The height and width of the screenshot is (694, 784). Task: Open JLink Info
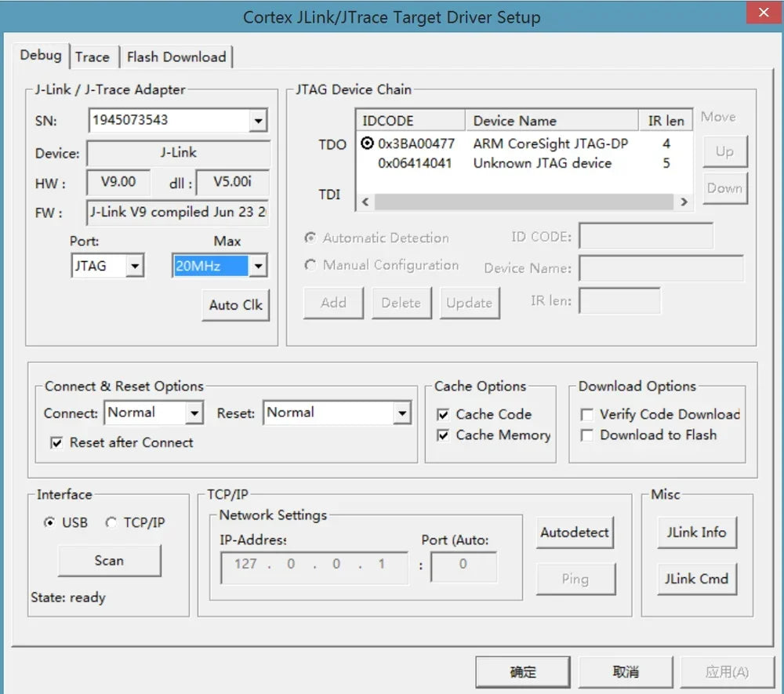tap(696, 532)
